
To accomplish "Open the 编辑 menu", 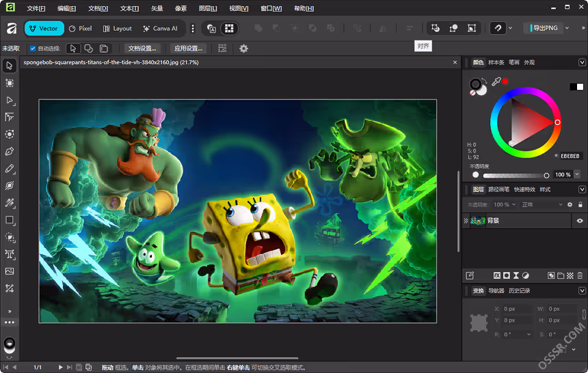I will (67, 8).
